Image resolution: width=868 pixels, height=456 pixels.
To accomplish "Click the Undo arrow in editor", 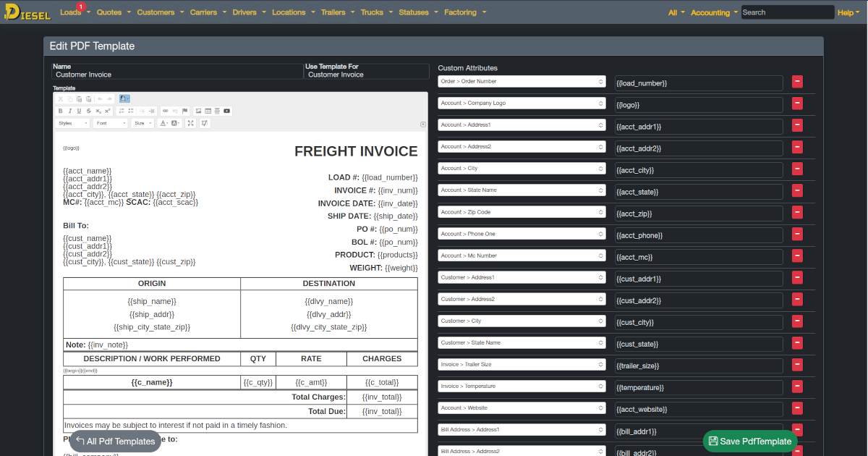I will (x=100, y=98).
